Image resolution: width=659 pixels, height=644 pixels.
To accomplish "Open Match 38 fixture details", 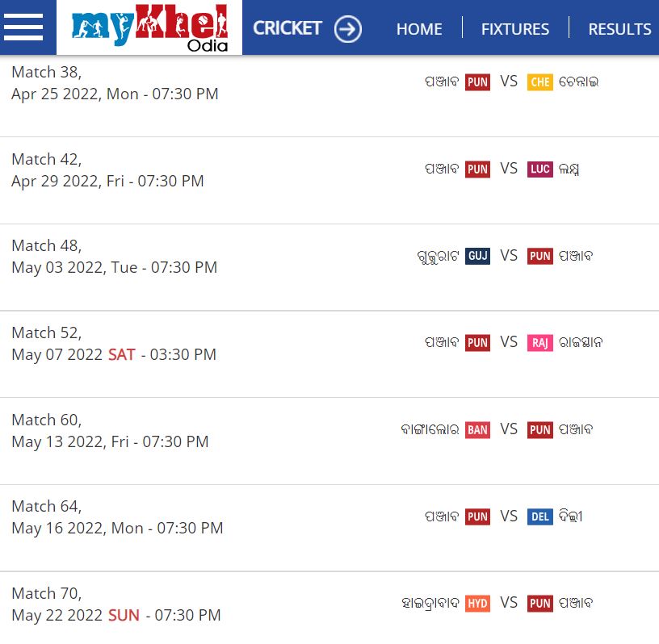I will click(x=115, y=83).
